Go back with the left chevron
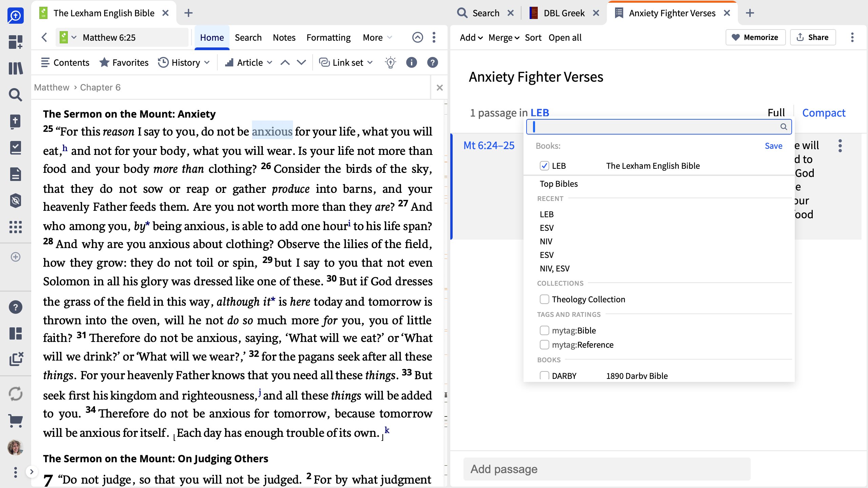The width and height of the screenshot is (868, 488). pyautogui.click(x=44, y=37)
